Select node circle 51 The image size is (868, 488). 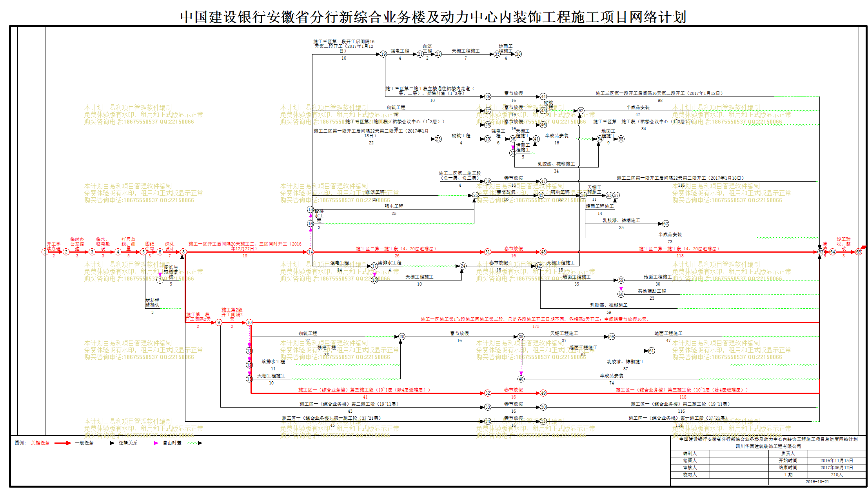click(543, 421)
